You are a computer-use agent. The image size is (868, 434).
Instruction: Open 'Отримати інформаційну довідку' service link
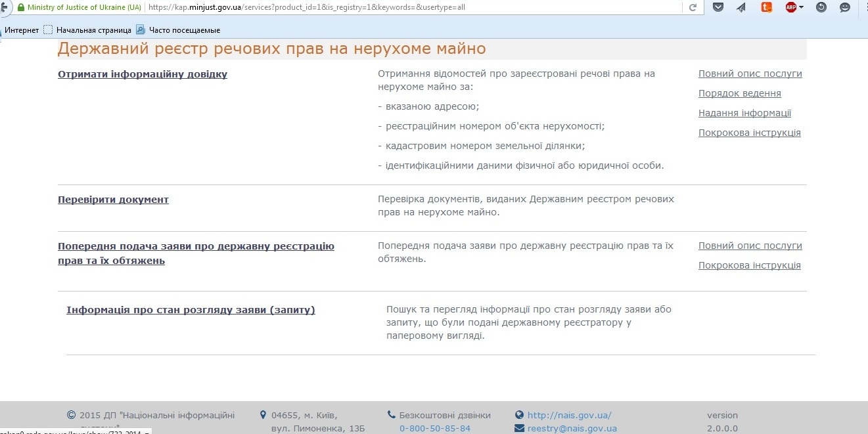point(143,74)
